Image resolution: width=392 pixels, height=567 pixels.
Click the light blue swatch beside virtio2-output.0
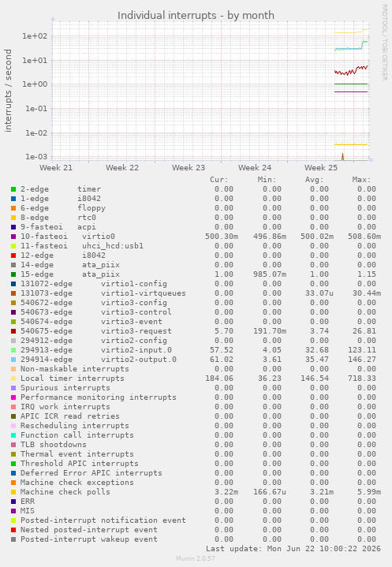pyautogui.click(x=13, y=360)
